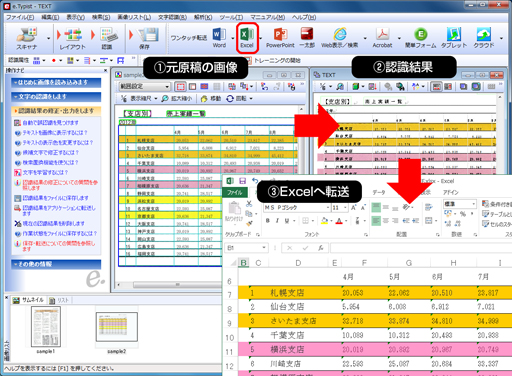This screenshot has height=376, width=512.
Task: Open the range setting (範囲設定) combo box
Action: [145, 87]
